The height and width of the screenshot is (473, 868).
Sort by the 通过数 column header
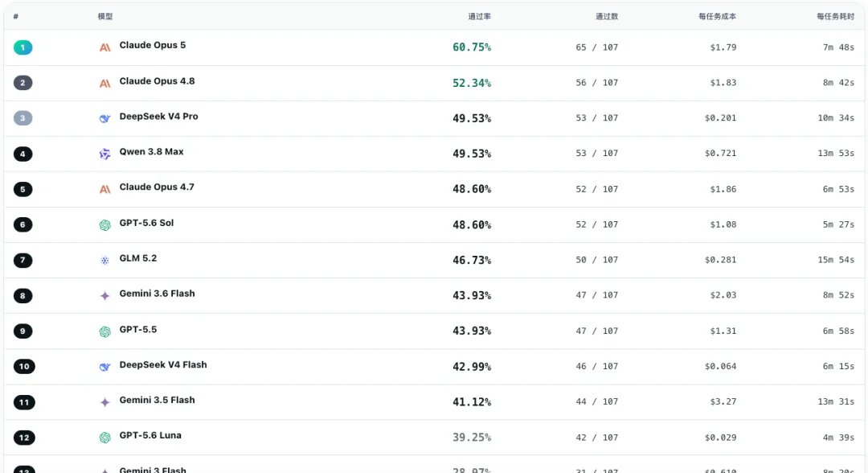coord(607,17)
